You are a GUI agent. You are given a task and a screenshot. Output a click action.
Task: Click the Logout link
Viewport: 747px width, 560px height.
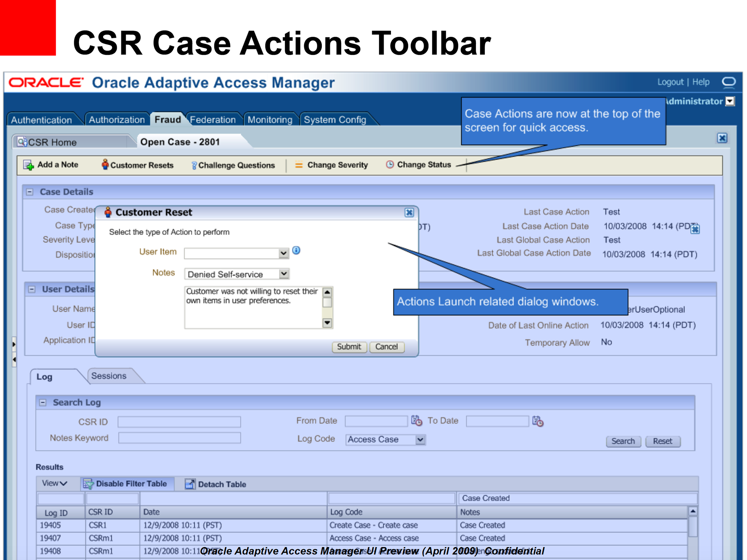click(x=670, y=82)
